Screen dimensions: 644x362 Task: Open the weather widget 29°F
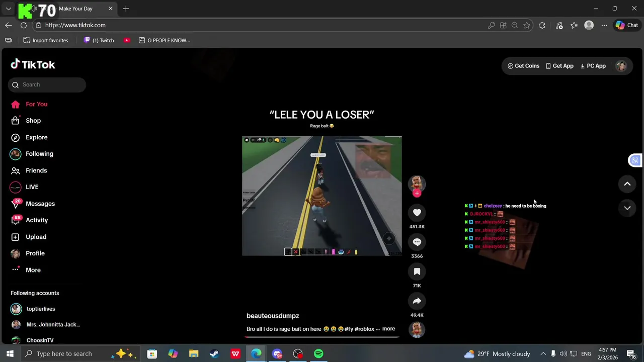pos(497,354)
